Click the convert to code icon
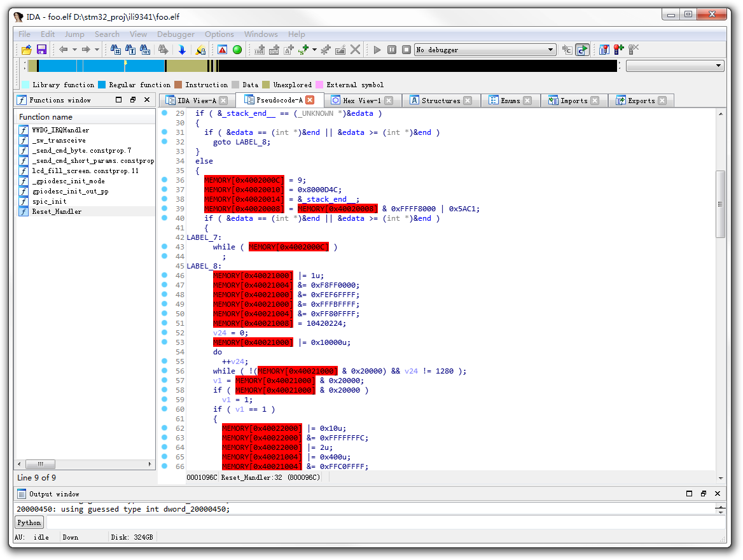 tap(260, 50)
